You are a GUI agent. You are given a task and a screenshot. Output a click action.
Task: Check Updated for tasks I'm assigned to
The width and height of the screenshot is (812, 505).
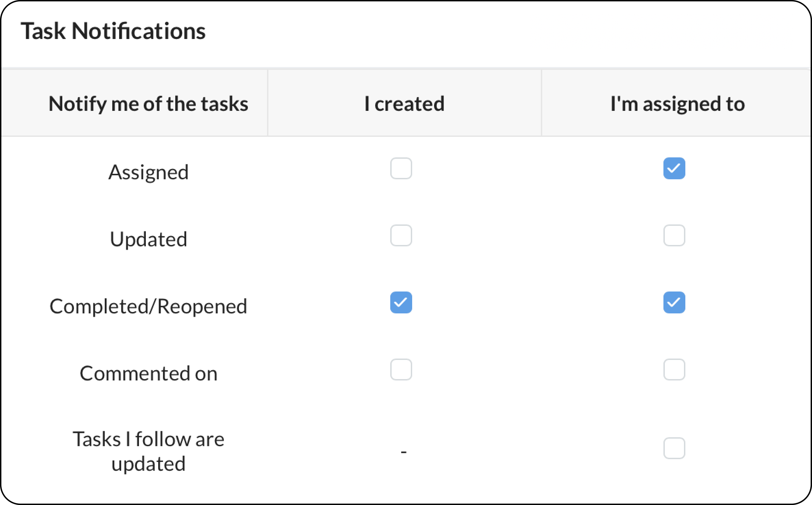(x=674, y=235)
